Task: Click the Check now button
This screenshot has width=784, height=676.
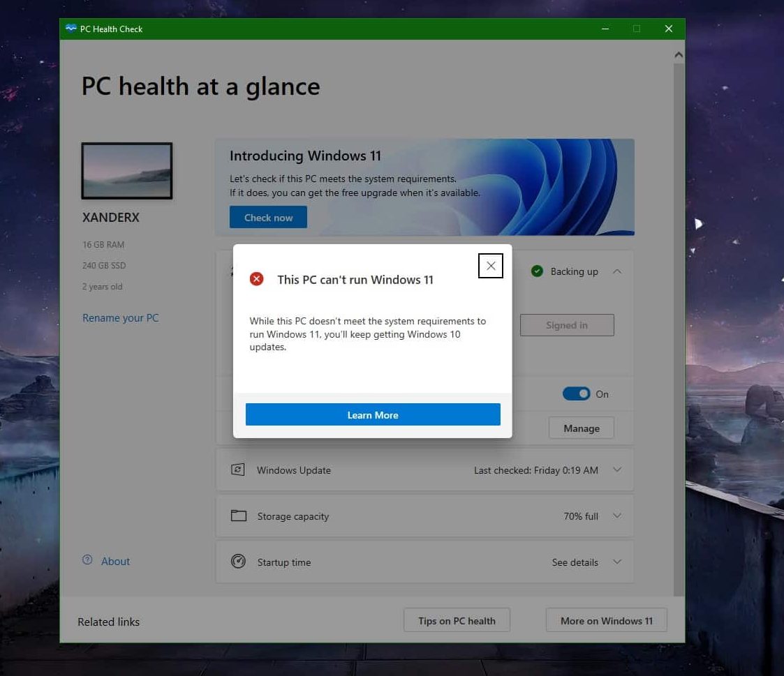Action: pyautogui.click(x=268, y=218)
